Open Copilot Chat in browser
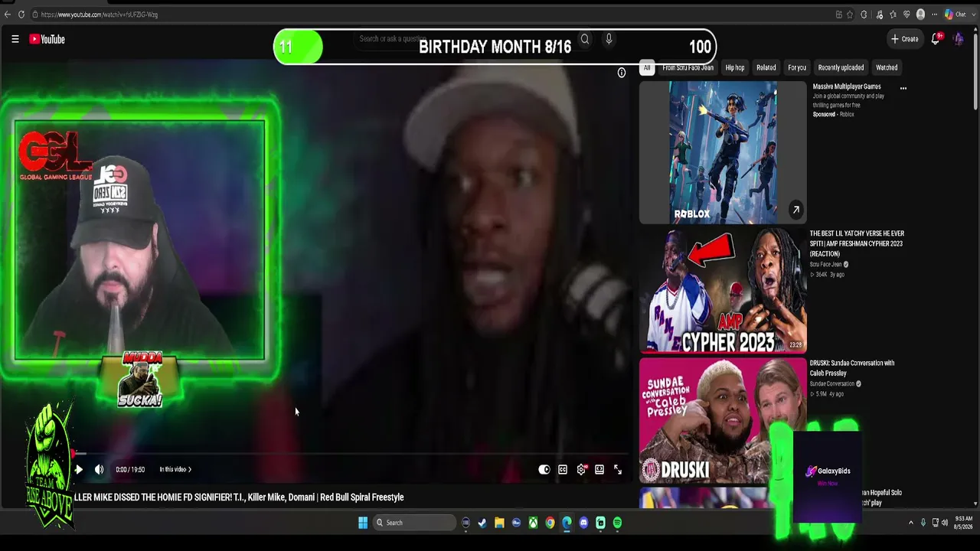The width and height of the screenshot is (980, 551). point(955,15)
